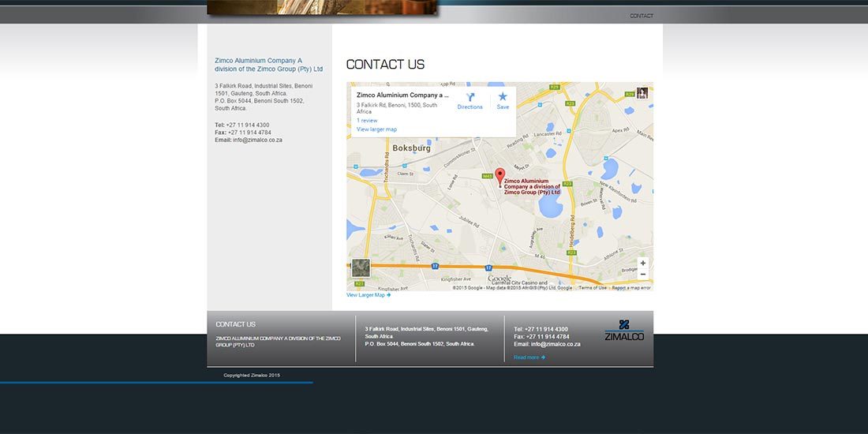Click the red map location pin

pos(499,176)
